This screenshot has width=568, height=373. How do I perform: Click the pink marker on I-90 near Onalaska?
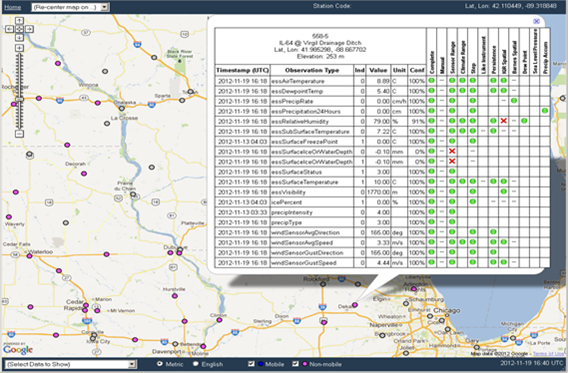pos(97,103)
